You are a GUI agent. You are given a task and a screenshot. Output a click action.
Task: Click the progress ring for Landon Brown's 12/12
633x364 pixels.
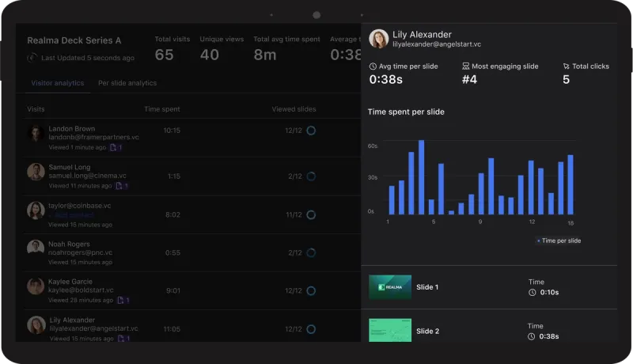click(311, 131)
